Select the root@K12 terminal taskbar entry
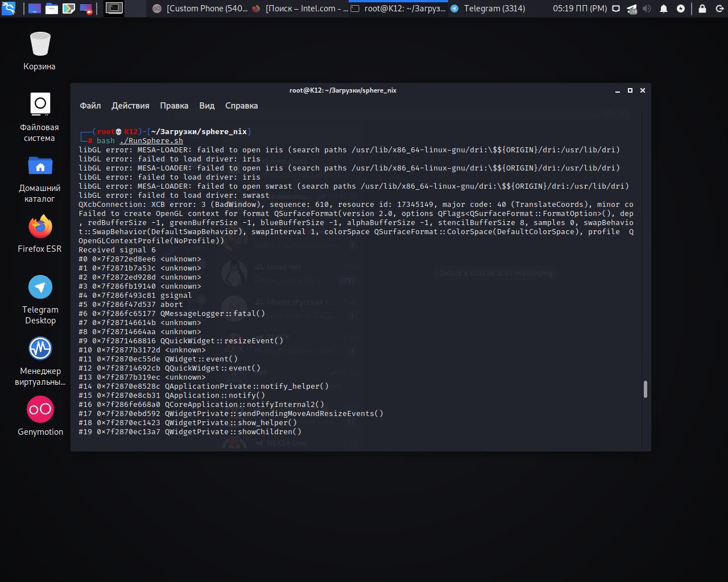This screenshot has height=582, width=728. [398, 9]
